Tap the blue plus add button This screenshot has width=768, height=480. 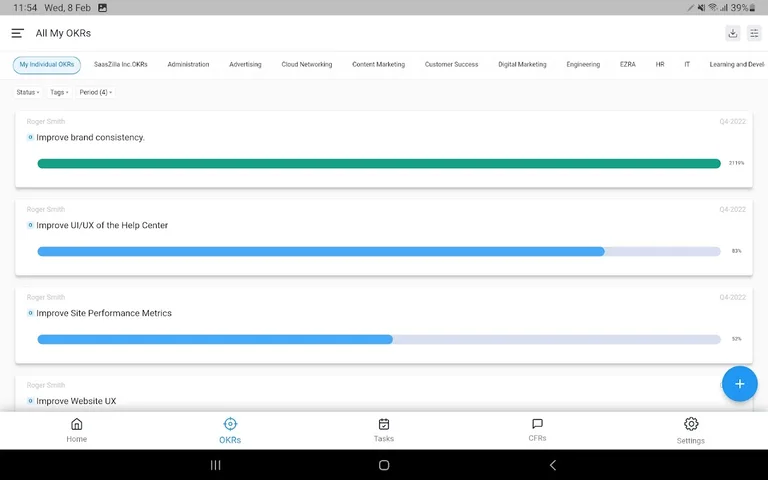click(740, 384)
